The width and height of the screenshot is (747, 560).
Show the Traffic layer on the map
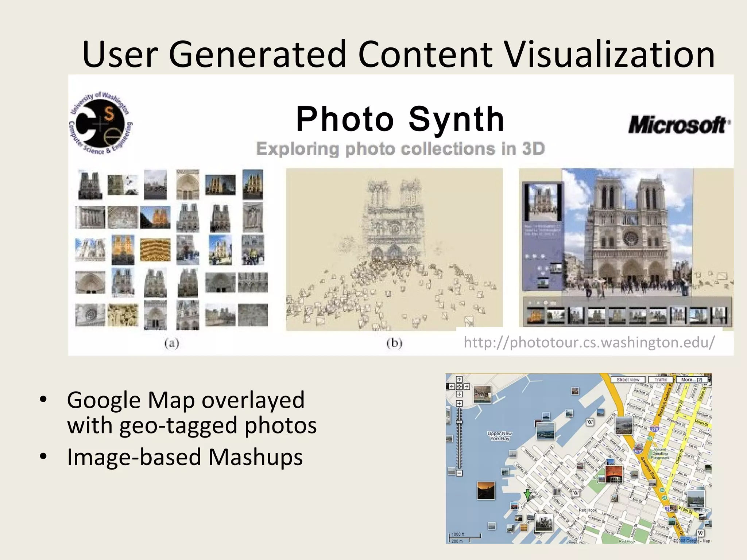661,380
